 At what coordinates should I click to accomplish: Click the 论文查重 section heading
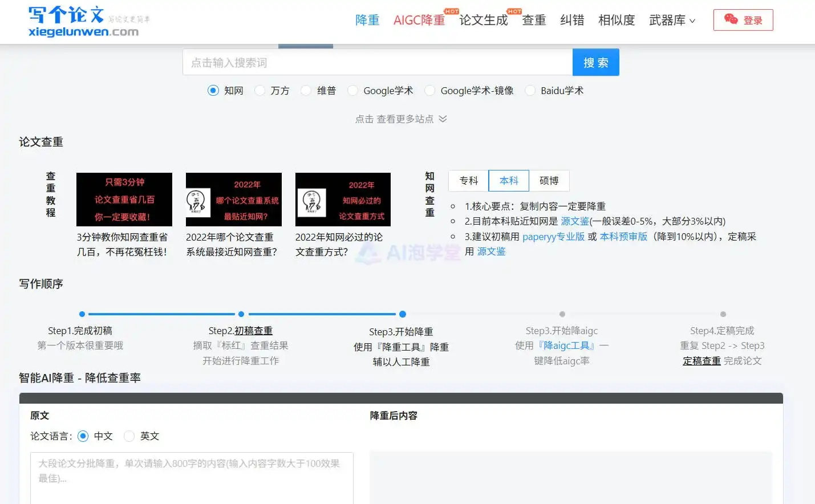pos(41,142)
